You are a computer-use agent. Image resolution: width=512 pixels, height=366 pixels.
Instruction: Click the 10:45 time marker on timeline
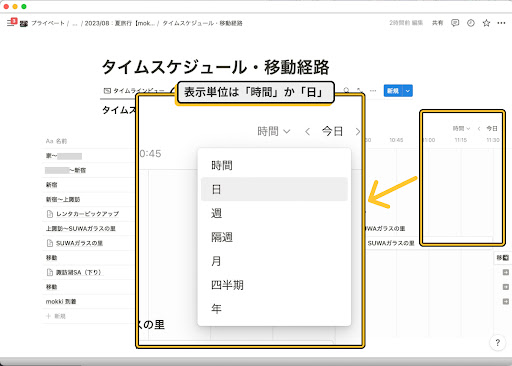tap(396, 140)
